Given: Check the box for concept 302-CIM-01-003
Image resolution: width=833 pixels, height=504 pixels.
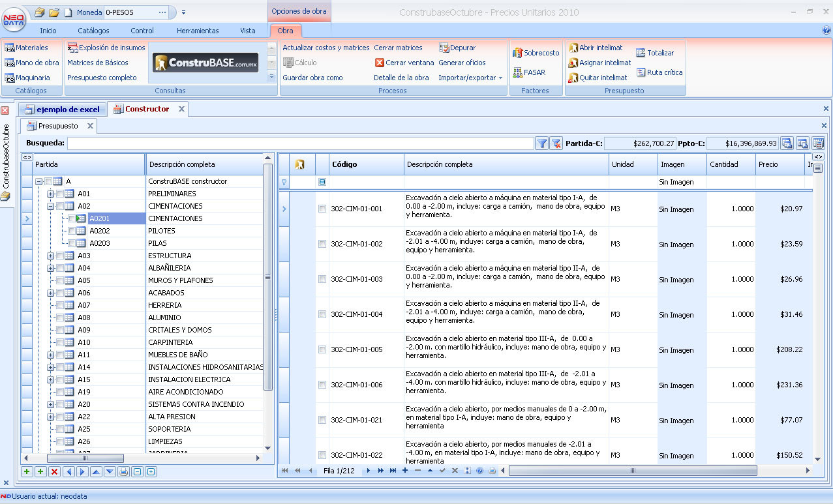Looking at the screenshot, I should tap(322, 278).
